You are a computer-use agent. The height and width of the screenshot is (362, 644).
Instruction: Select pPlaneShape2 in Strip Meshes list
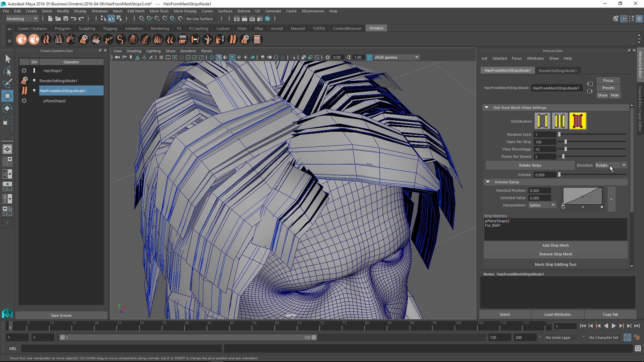497,221
